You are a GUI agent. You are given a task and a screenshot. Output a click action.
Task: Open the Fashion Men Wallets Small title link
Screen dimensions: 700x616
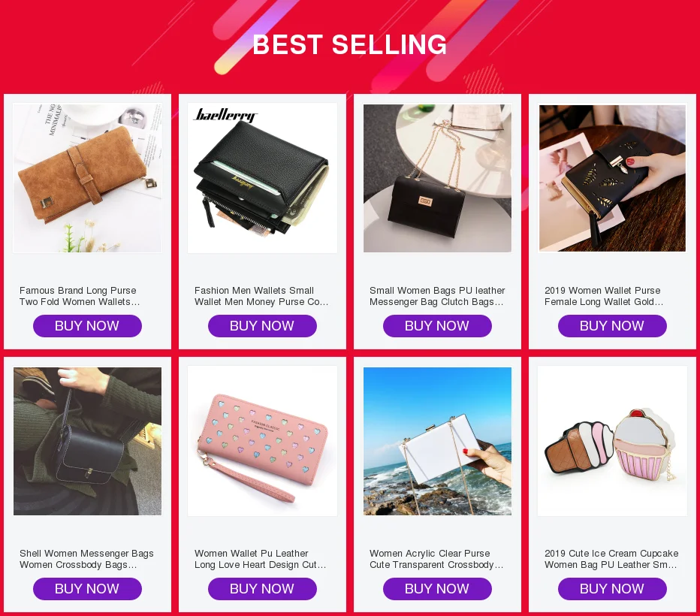tap(261, 296)
